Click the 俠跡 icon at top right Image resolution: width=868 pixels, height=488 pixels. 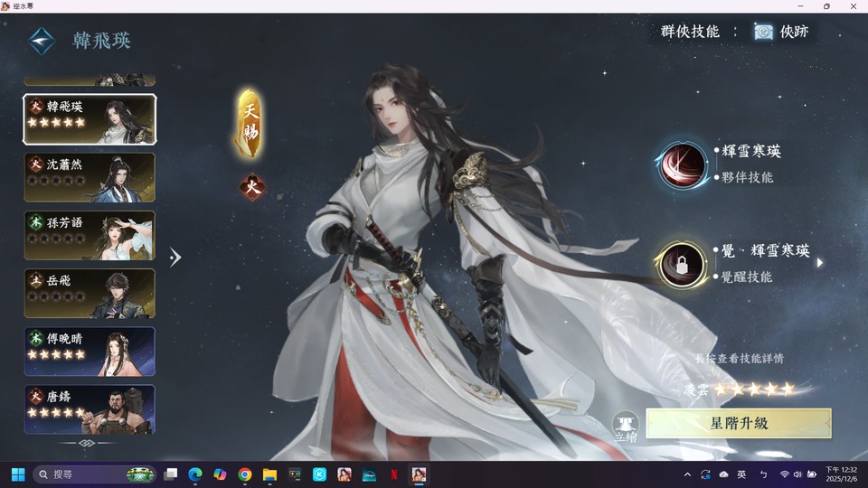[764, 32]
